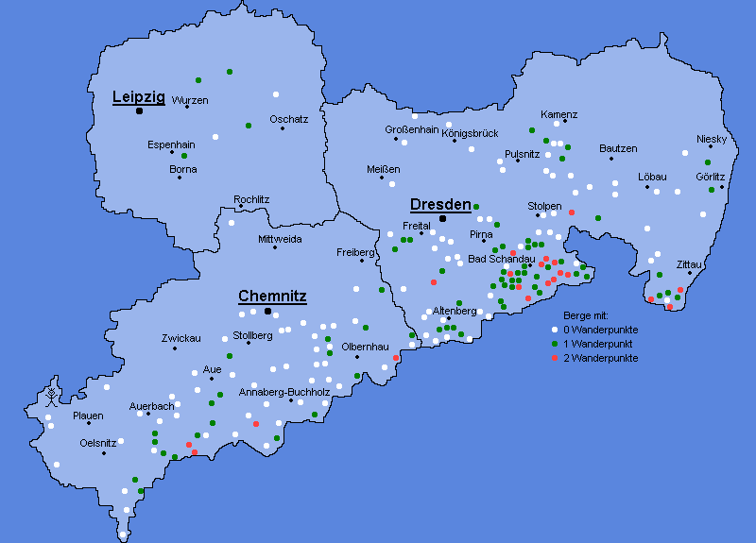Click the Annaberg-Buchholz town label
Image resolution: width=756 pixels, height=543 pixels.
point(284,391)
